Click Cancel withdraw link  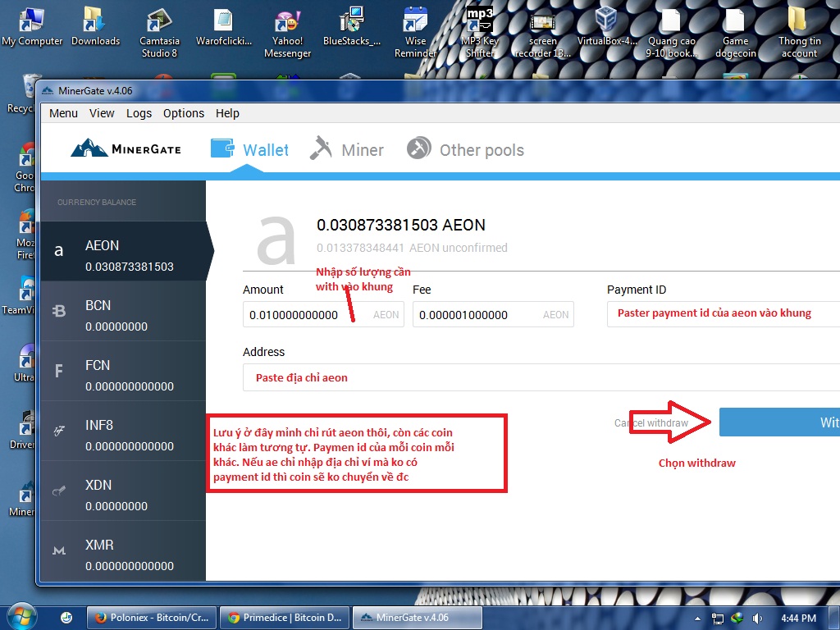651,422
